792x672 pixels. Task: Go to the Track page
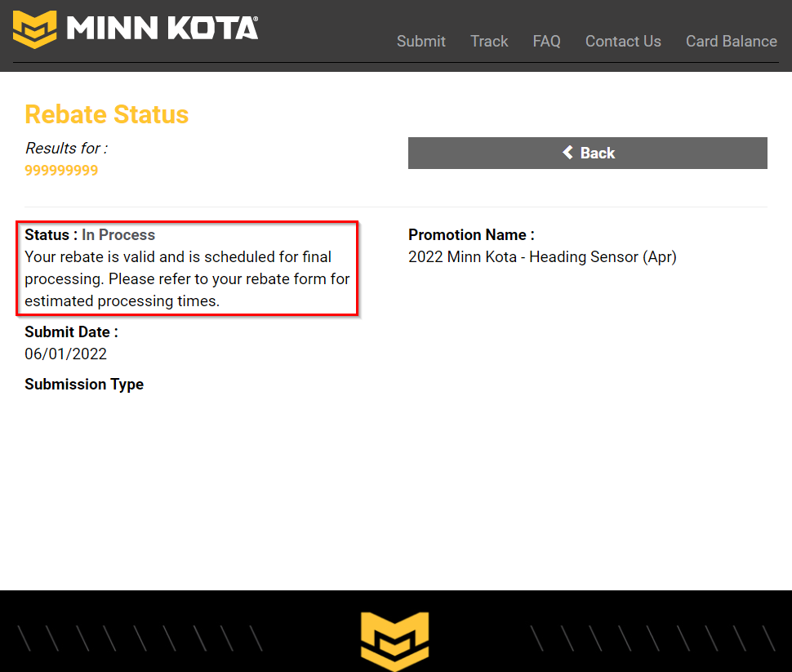point(489,42)
